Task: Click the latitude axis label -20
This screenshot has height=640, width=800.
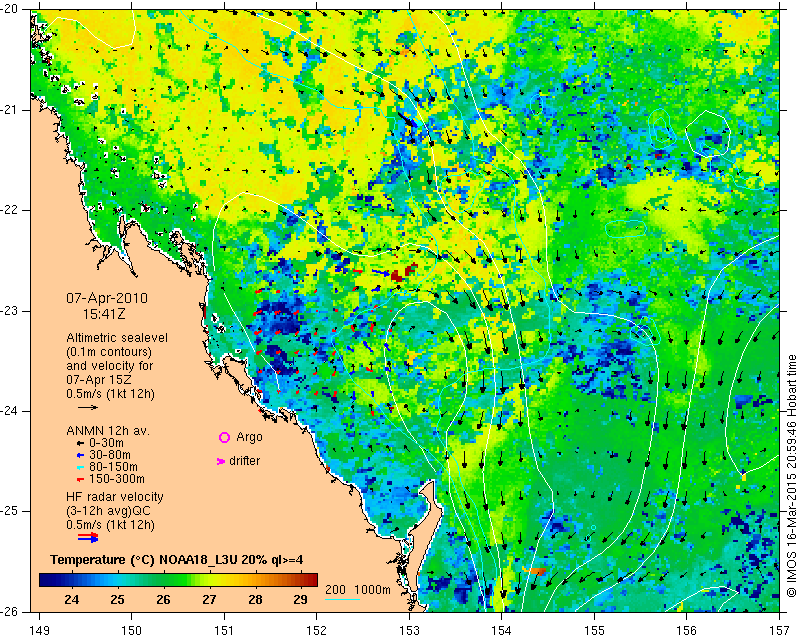Action: pyautogui.click(x=9, y=9)
